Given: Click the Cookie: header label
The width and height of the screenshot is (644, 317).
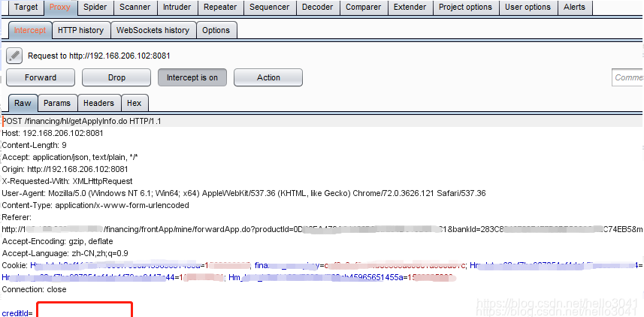Looking at the screenshot, I should [15, 265].
